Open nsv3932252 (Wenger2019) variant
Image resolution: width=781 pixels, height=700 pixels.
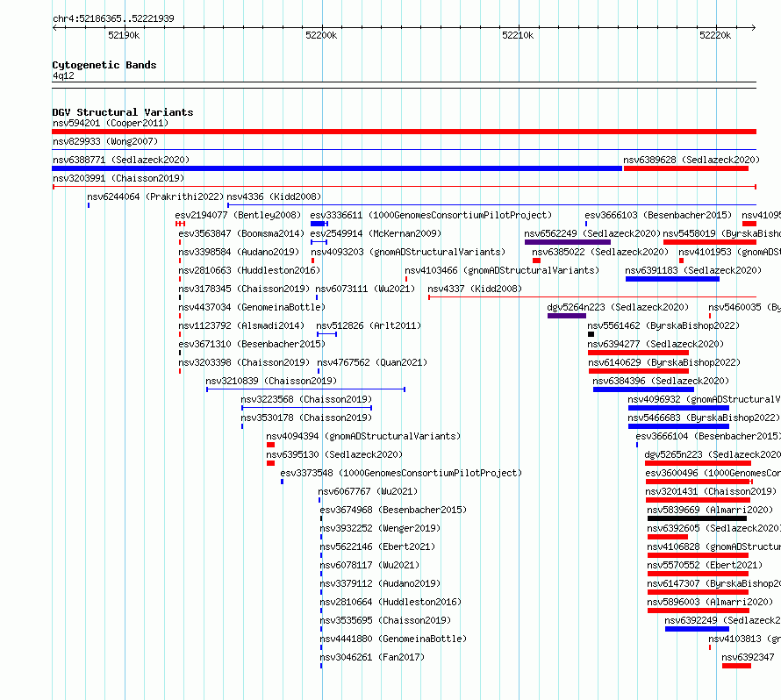[x=380, y=528]
